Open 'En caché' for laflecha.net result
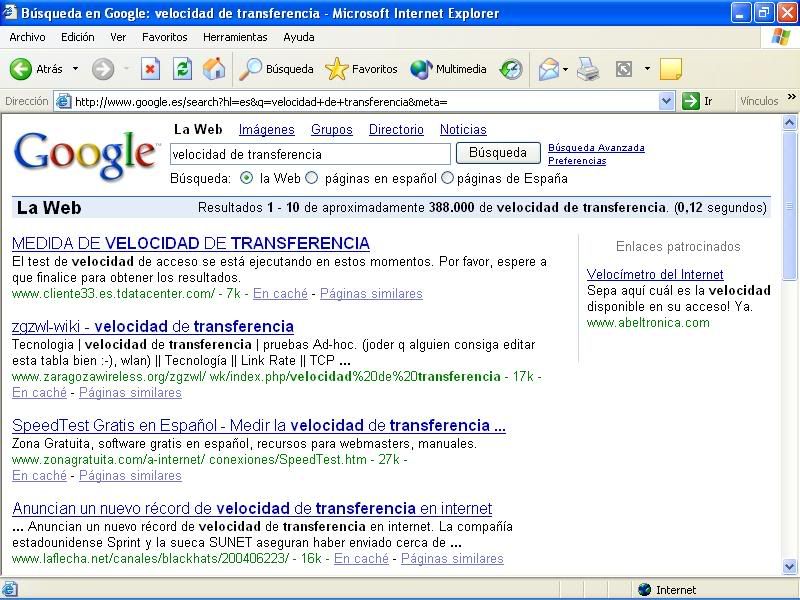800x600 pixels. 361,559
